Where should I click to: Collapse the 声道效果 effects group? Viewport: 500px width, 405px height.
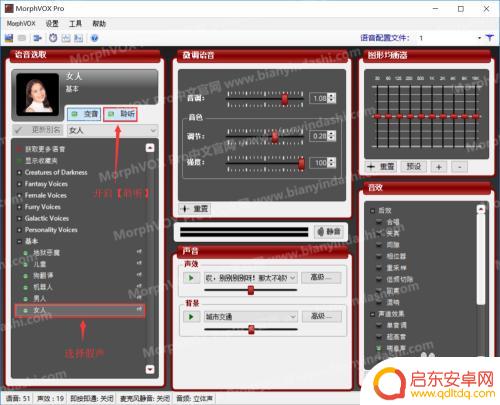(373, 314)
